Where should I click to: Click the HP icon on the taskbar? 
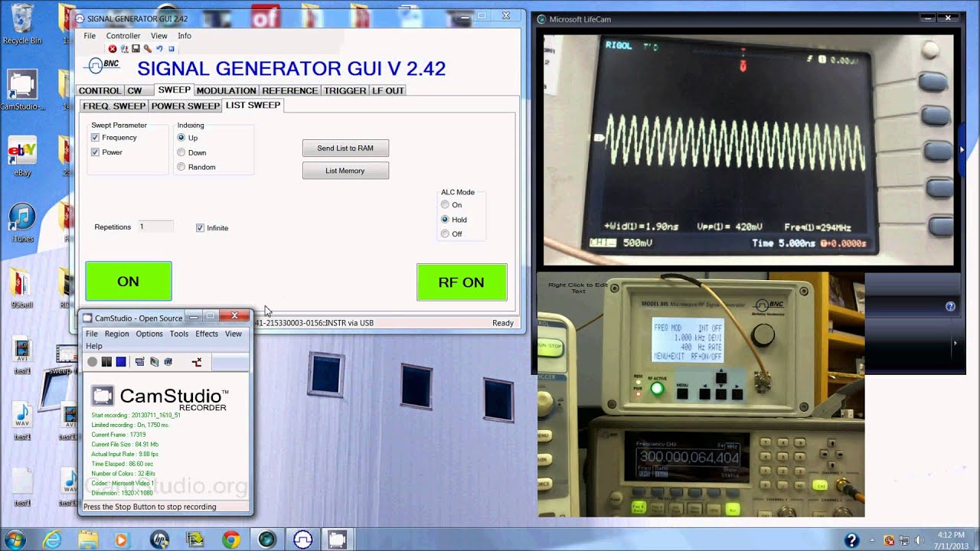pos(159,540)
